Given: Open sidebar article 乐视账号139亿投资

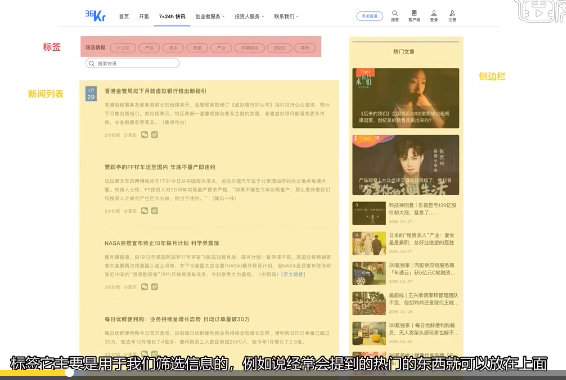Looking at the screenshot, I should pos(422,209).
